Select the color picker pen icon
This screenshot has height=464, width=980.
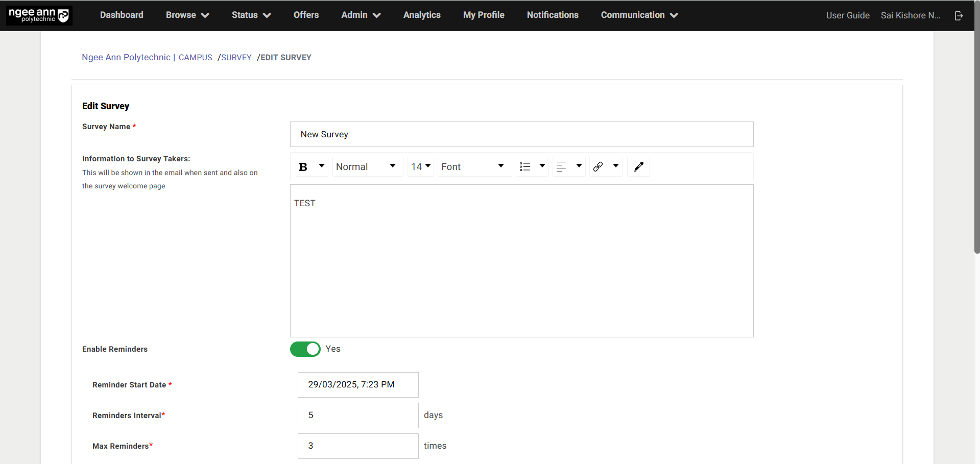point(638,167)
